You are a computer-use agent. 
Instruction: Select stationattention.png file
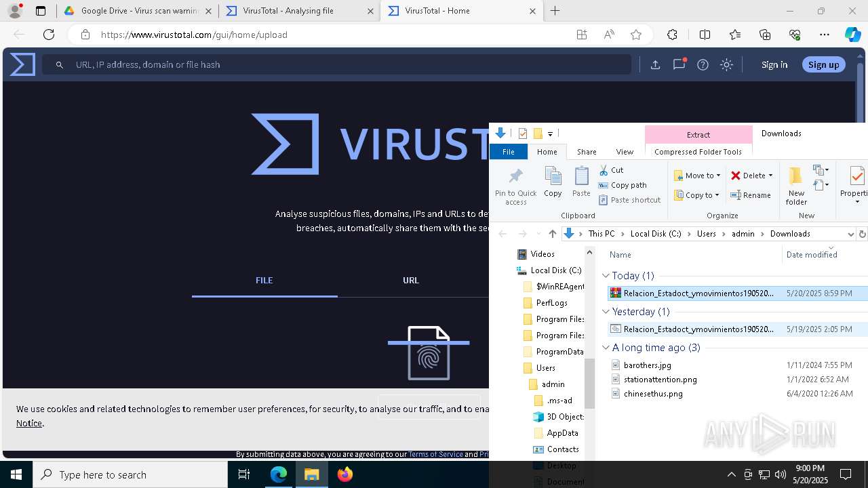click(x=660, y=380)
